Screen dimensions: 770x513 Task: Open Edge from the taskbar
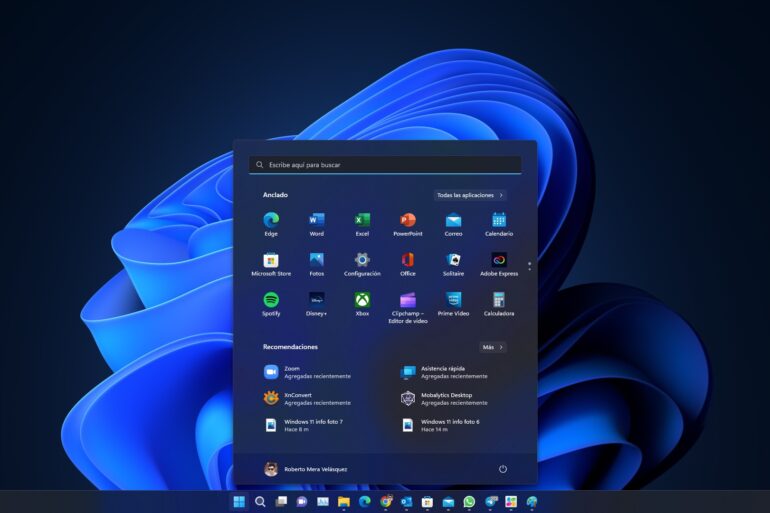point(365,502)
